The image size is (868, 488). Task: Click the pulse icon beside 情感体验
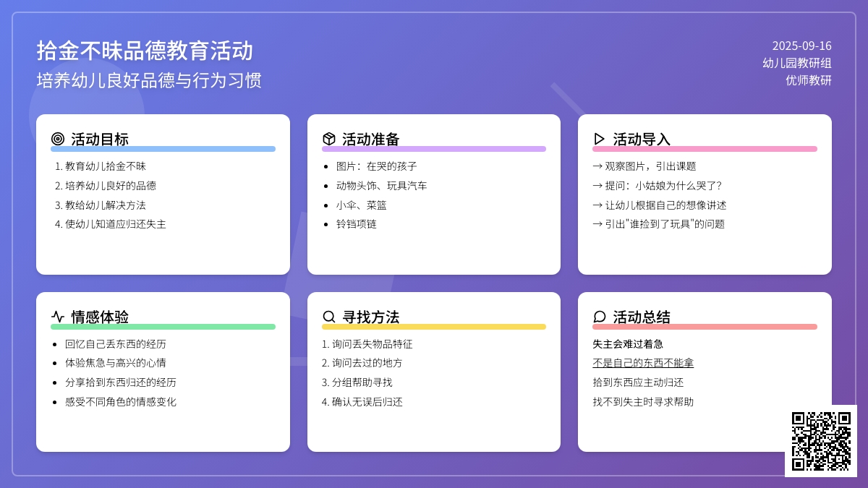click(x=58, y=317)
